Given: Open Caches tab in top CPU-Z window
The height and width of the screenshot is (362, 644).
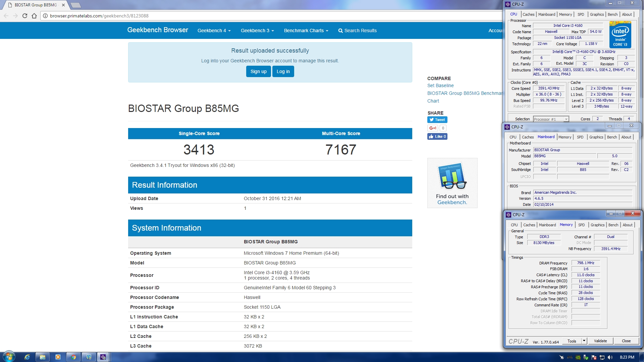Looking at the screenshot, I should [528, 14].
